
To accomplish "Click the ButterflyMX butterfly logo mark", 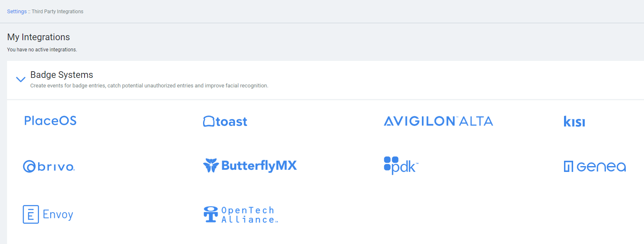I will [x=211, y=166].
